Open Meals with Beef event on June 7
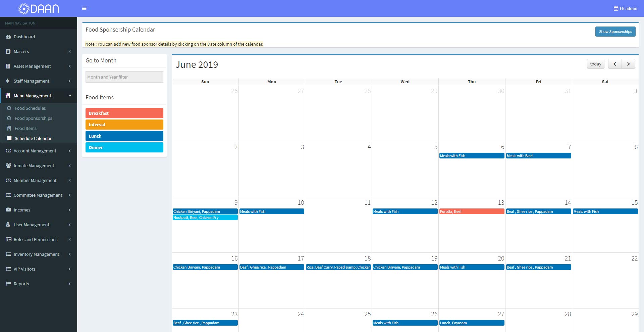This screenshot has height=332, width=644. (x=538, y=156)
